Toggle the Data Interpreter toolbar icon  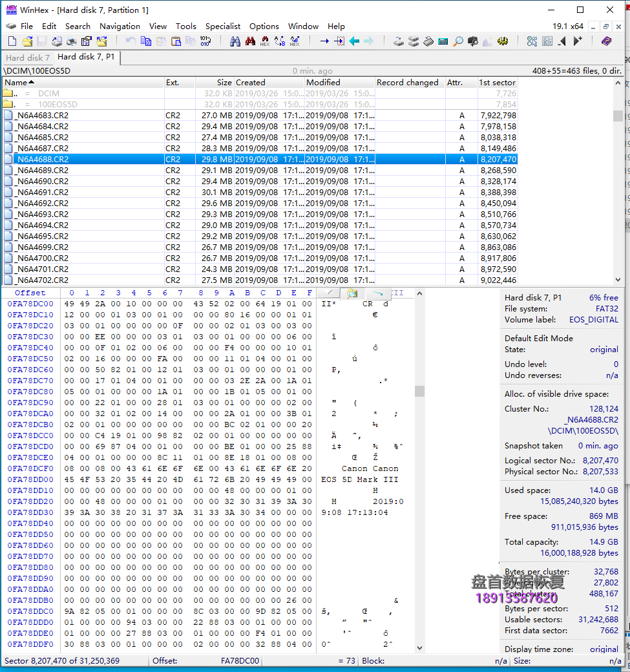pyautogui.click(x=547, y=41)
